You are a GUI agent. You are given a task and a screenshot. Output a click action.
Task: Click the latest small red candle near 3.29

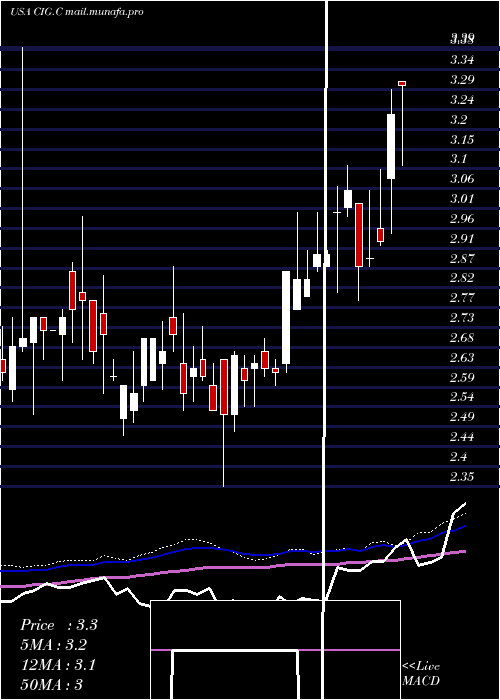[402, 83]
